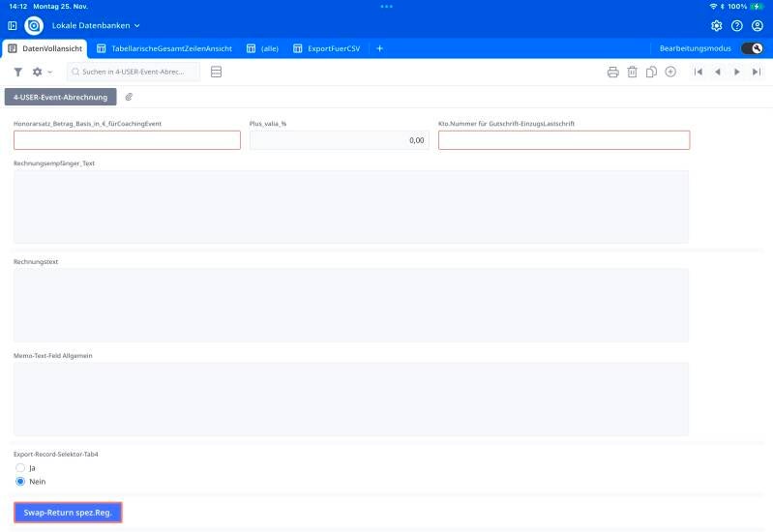
Task: Jump to the first record
Action: pos(699,72)
